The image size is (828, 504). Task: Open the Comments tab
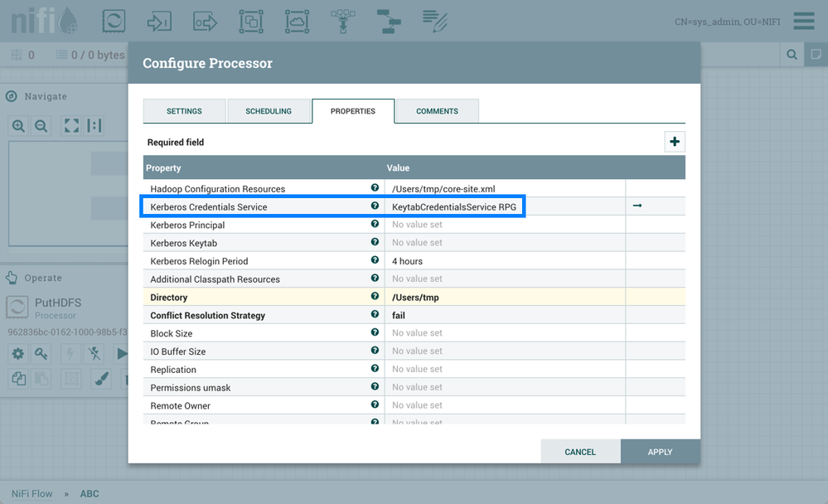point(437,111)
